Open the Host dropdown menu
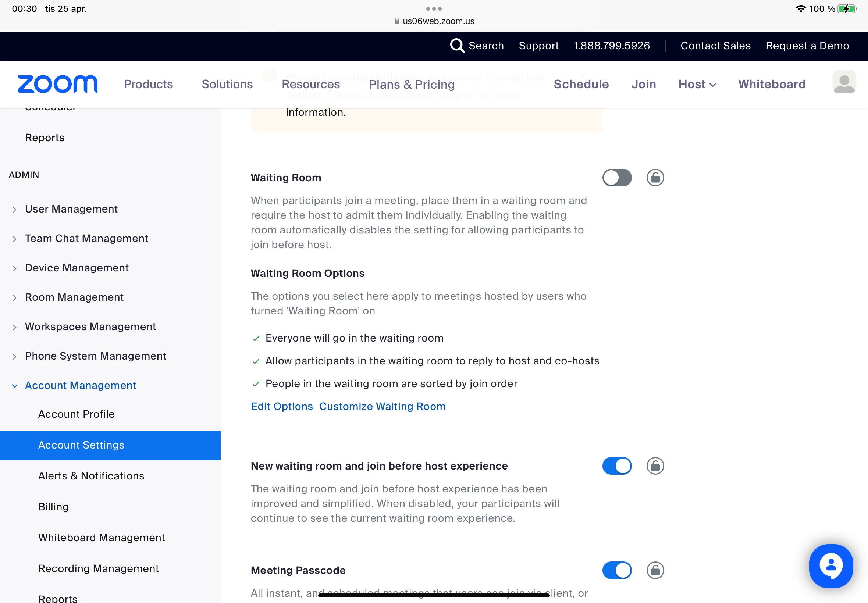 click(x=697, y=84)
